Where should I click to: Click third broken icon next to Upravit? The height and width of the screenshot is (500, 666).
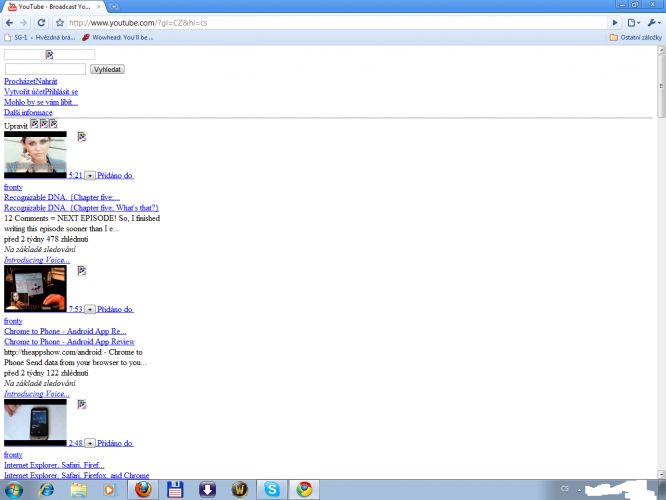pos(53,124)
